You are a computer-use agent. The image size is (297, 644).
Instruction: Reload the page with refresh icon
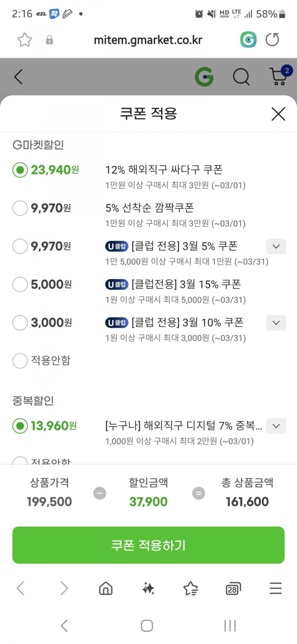pyautogui.click(x=272, y=40)
